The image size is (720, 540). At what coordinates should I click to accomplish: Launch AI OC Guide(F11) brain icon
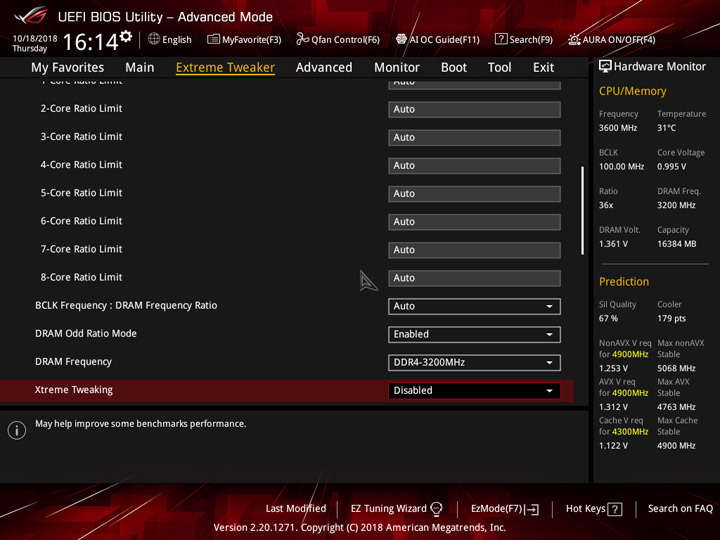click(x=401, y=39)
